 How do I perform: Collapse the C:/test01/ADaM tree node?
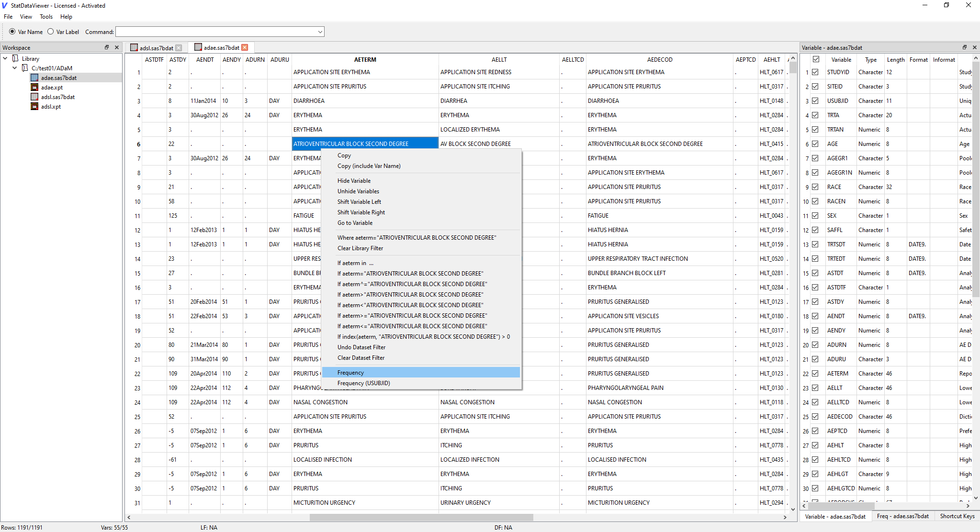pyautogui.click(x=15, y=68)
